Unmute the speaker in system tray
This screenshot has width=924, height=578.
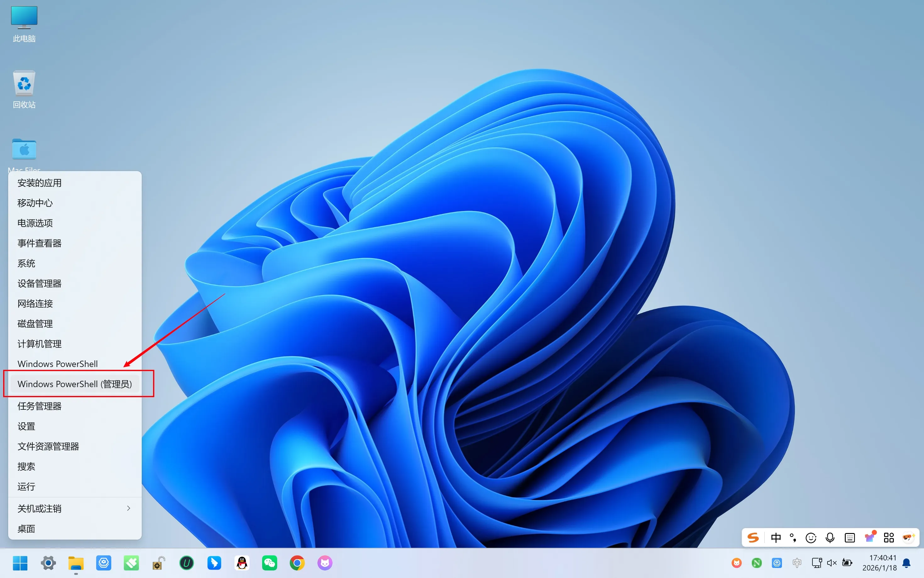[x=832, y=563]
